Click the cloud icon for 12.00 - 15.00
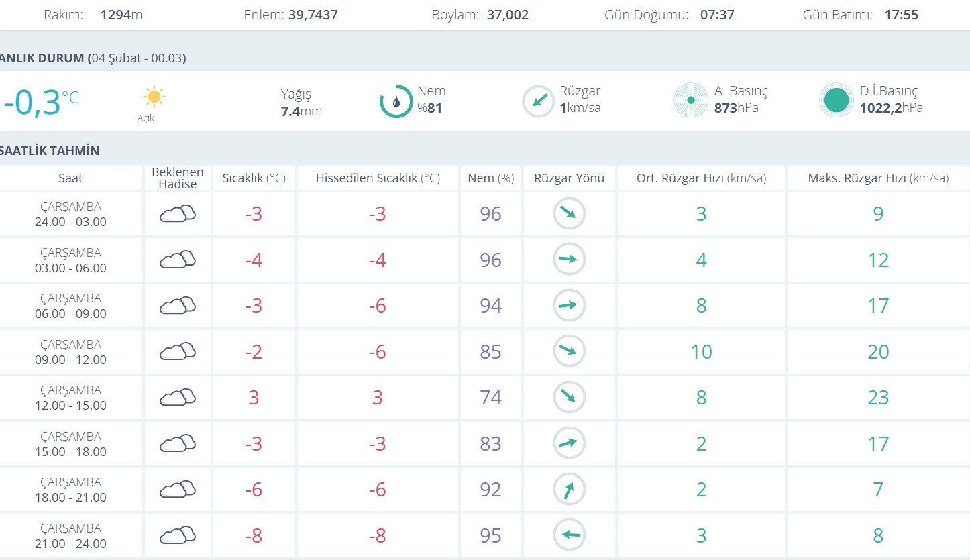The image size is (970, 560). click(x=178, y=398)
